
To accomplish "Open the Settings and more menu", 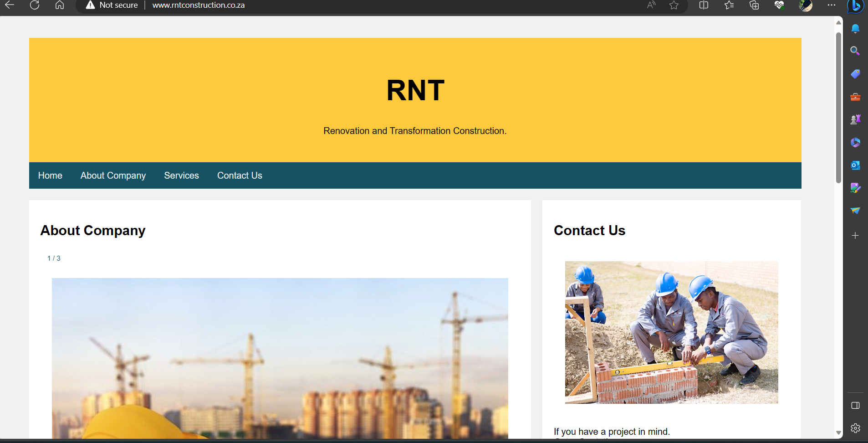I will (832, 5).
